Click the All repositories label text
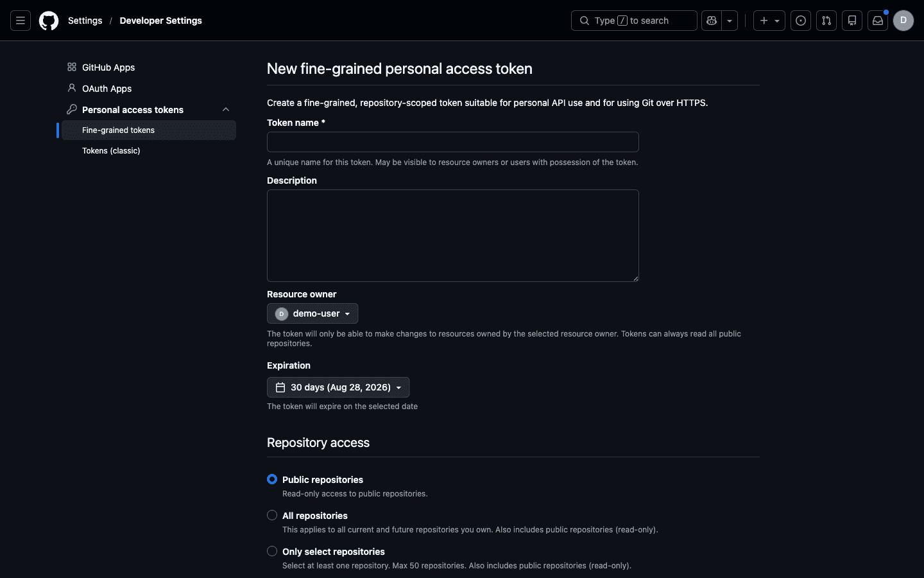This screenshot has height=578, width=924. (315, 516)
